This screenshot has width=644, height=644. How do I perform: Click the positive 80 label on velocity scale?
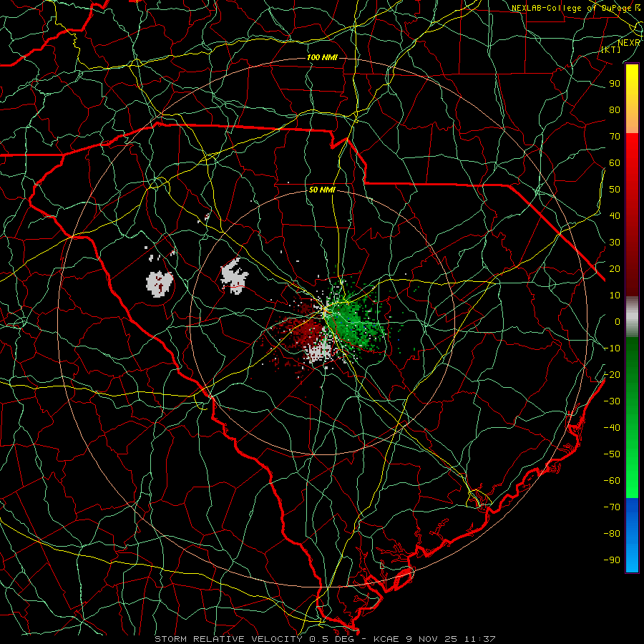(615, 110)
